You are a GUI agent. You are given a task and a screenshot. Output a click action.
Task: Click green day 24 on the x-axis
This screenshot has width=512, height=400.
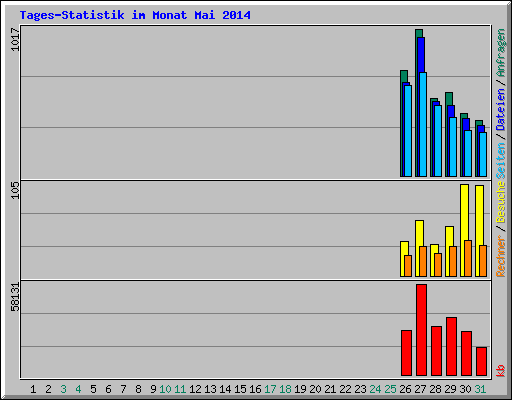tap(375, 389)
